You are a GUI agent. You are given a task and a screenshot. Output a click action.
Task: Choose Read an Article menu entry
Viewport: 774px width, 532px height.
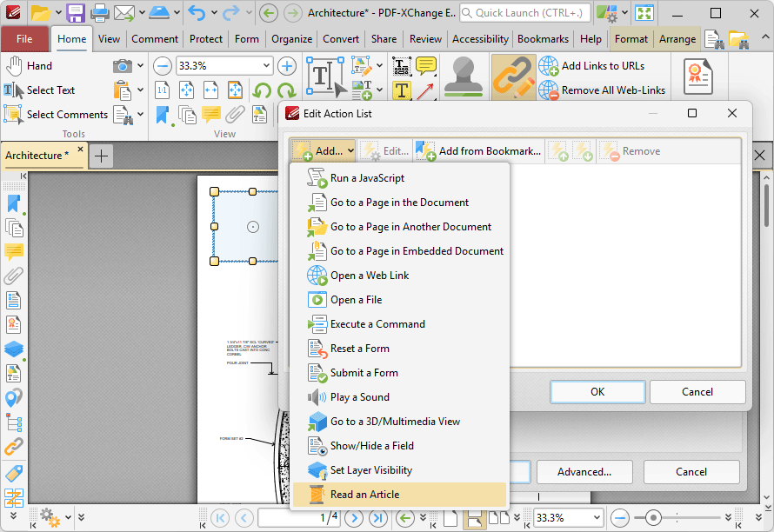[x=364, y=495]
